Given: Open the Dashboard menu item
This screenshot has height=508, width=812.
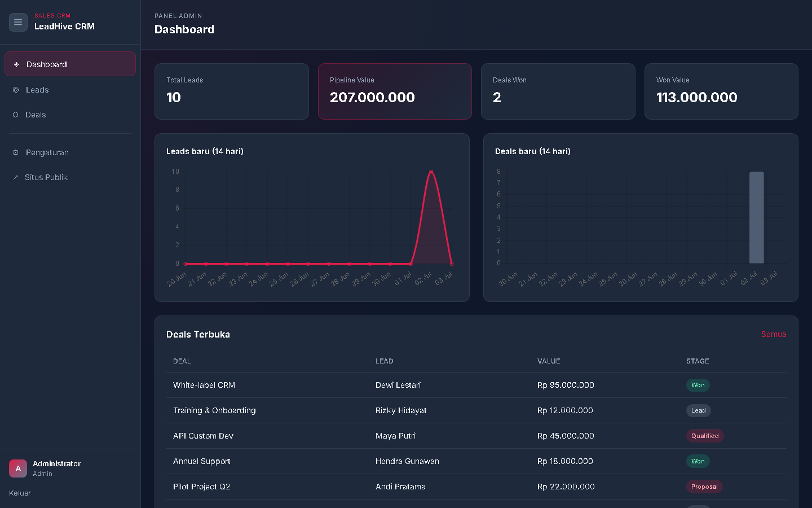Looking at the screenshot, I should [x=70, y=64].
